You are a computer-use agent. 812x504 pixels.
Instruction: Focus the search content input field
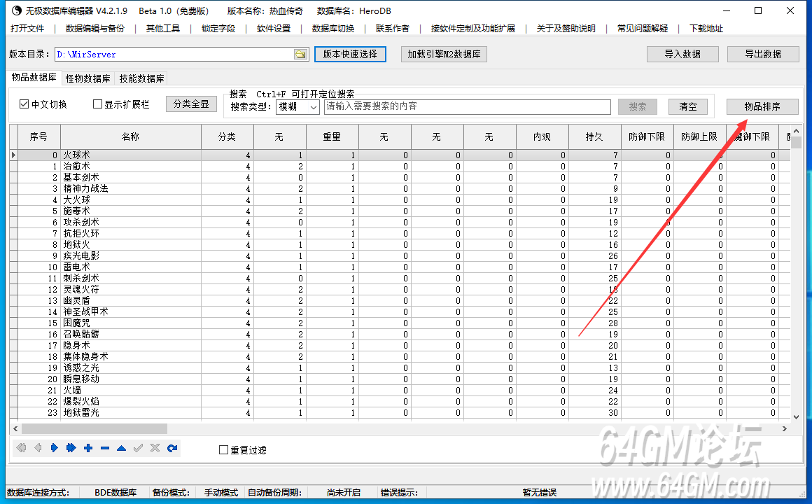(468, 106)
